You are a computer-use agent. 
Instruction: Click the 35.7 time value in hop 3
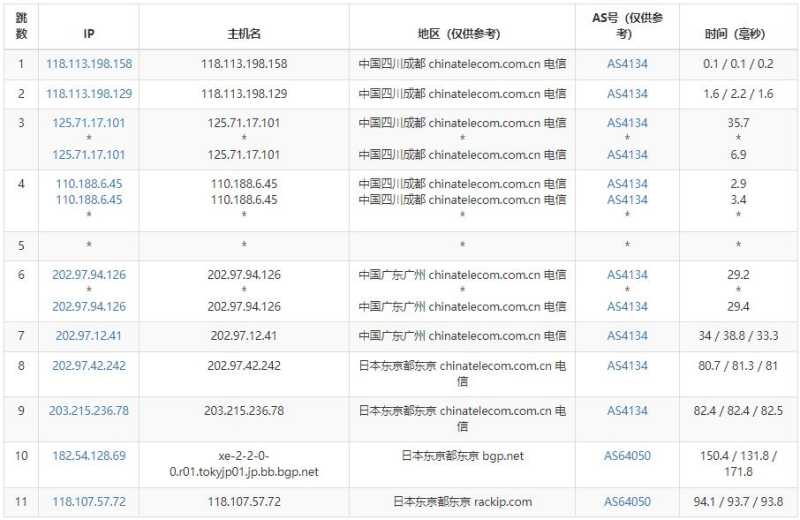(738, 123)
